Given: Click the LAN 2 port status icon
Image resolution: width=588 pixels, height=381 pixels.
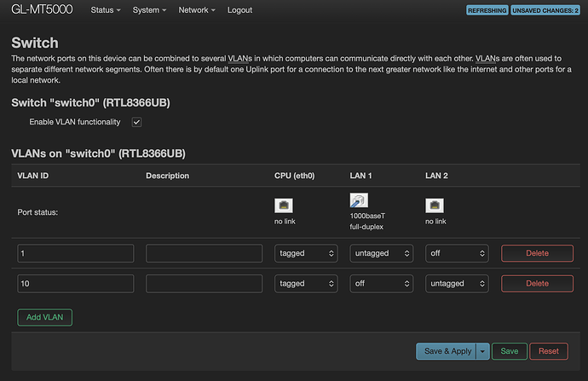Looking at the screenshot, I should click(434, 205).
